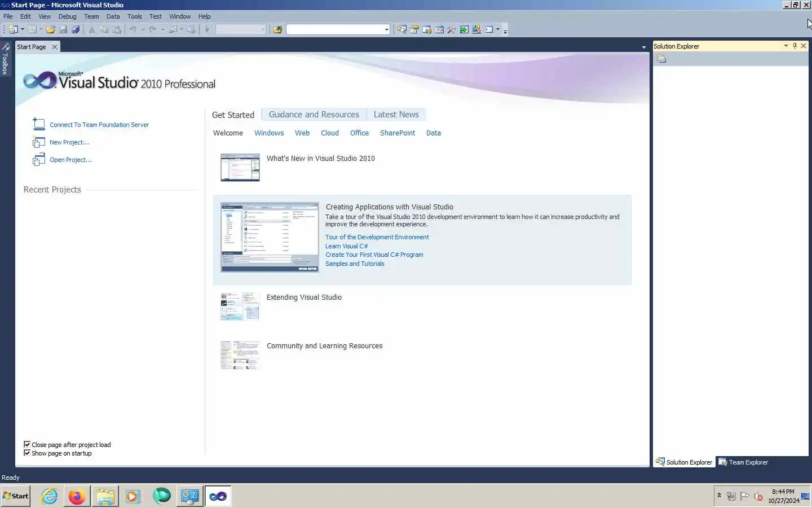The height and width of the screenshot is (508, 812).
Task: Open Team Explorer toolbar icon
Action: [x=426, y=29]
